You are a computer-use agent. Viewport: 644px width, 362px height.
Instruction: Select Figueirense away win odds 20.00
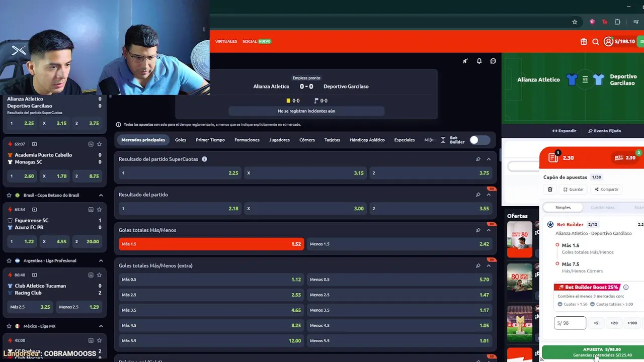[x=87, y=241]
